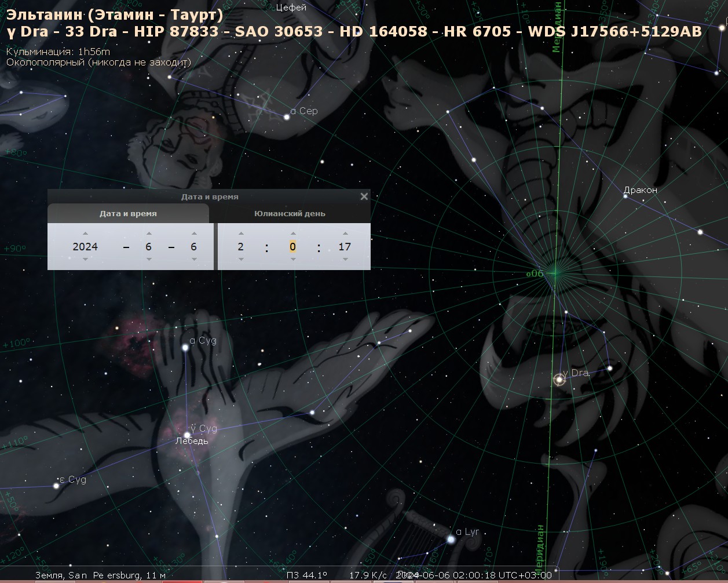Switch to the Дата и время tab
This screenshot has height=583, width=728.
pyautogui.click(x=128, y=213)
